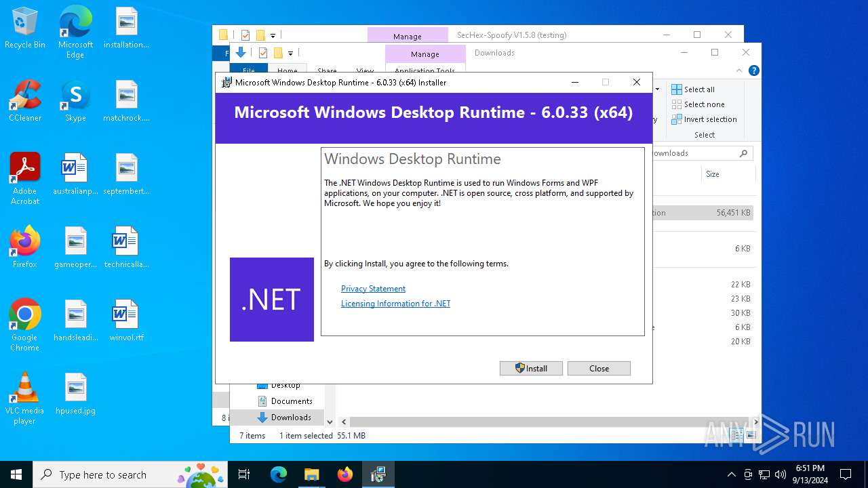
Task: Open CCleaner desktop shortcut
Action: [x=25, y=101]
